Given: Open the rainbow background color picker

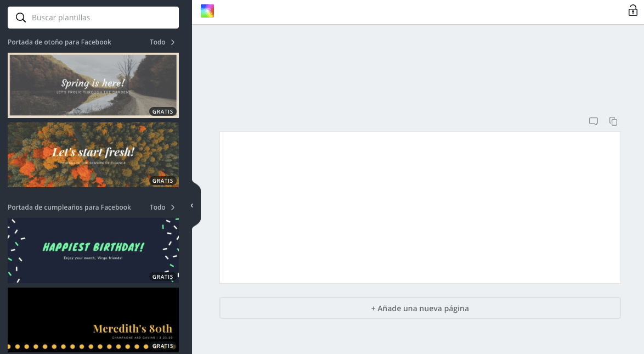Looking at the screenshot, I should pyautogui.click(x=207, y=11).
